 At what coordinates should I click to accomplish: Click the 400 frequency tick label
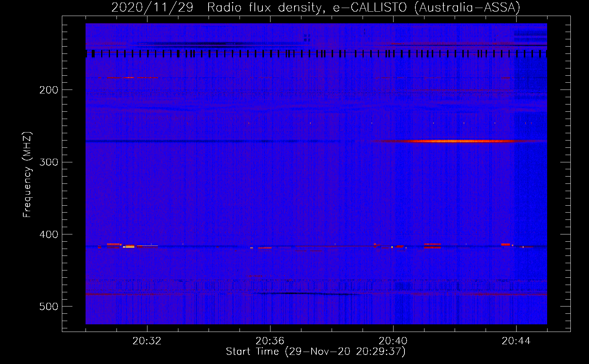click(x=49, y=234)
